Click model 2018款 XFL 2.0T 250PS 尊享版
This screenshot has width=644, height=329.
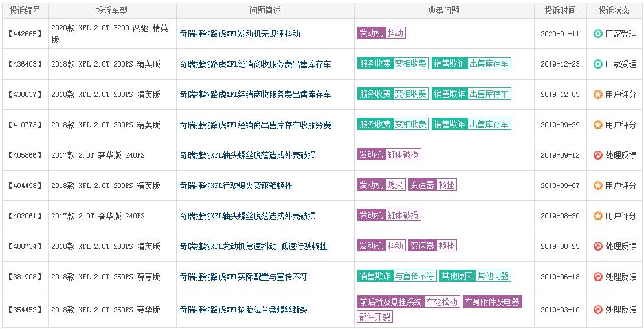pyautogui.click(x=106, y=277)
